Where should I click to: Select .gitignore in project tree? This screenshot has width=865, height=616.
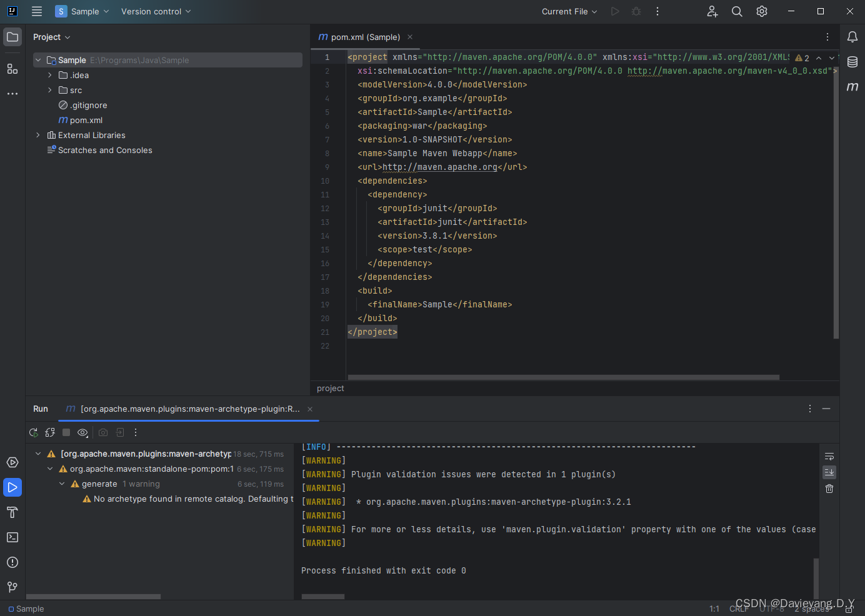[82, 105]
